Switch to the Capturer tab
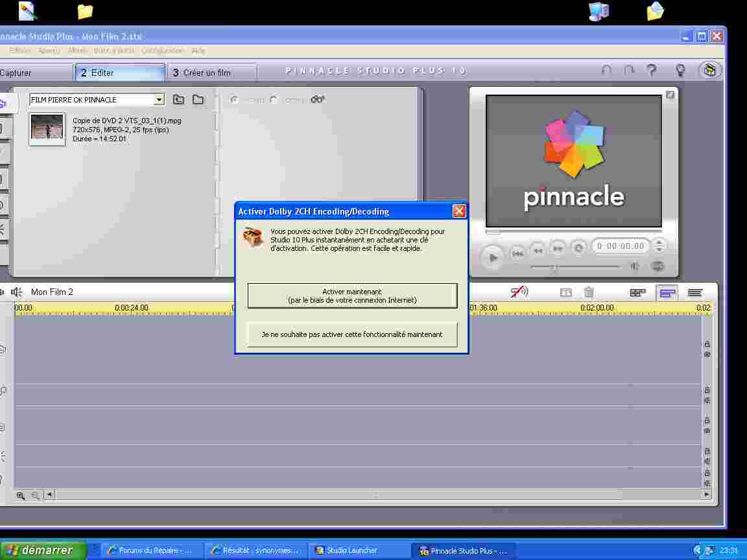Screen dimensions: 747x560 (36, 73)
